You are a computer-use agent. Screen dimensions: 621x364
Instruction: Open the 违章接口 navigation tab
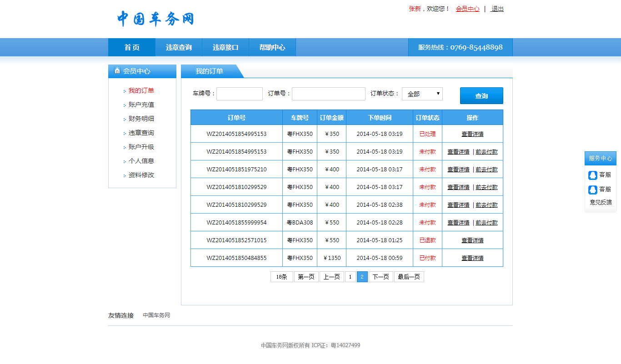[225, 47]
